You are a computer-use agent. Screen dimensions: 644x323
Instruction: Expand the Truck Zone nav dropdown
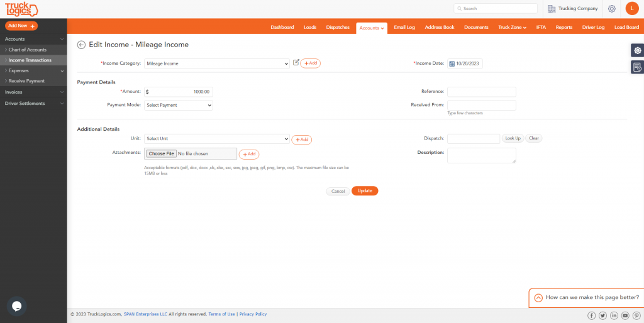(512, 28)
